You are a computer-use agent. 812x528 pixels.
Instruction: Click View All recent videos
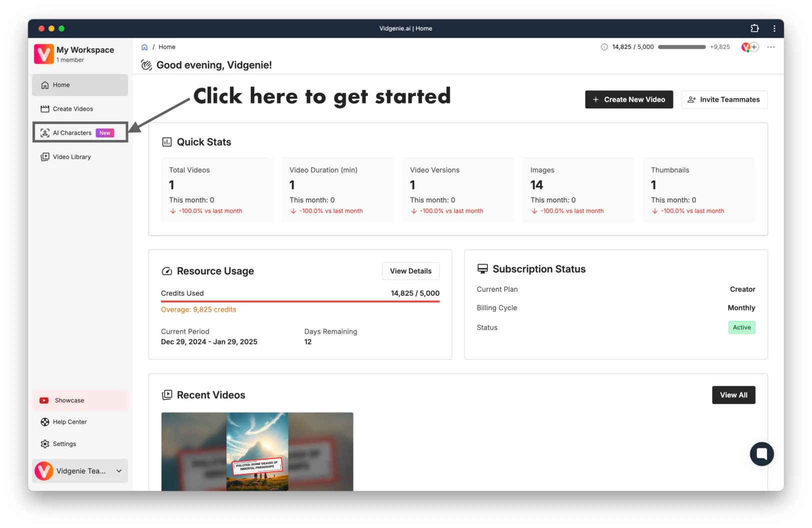(x=733, y=395)
